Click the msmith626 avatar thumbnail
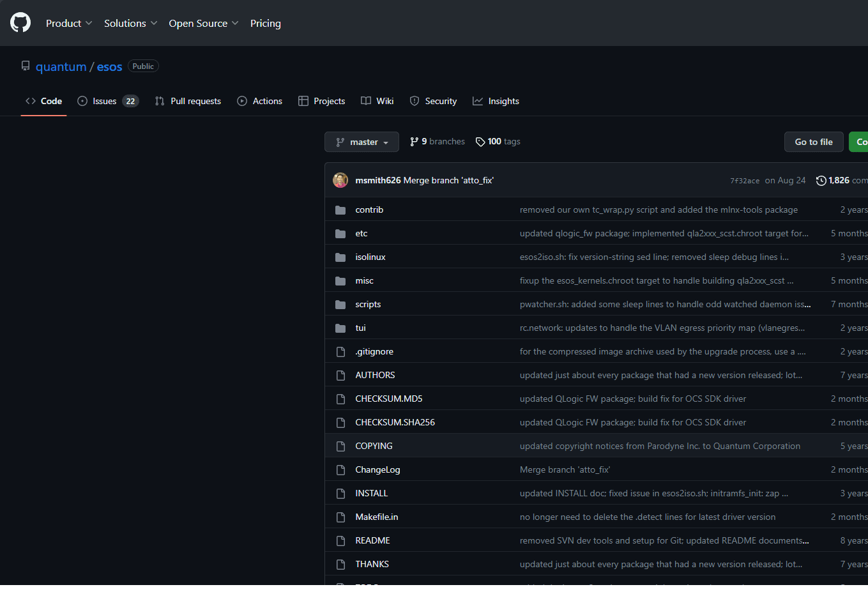 click(x=340, y=180)
